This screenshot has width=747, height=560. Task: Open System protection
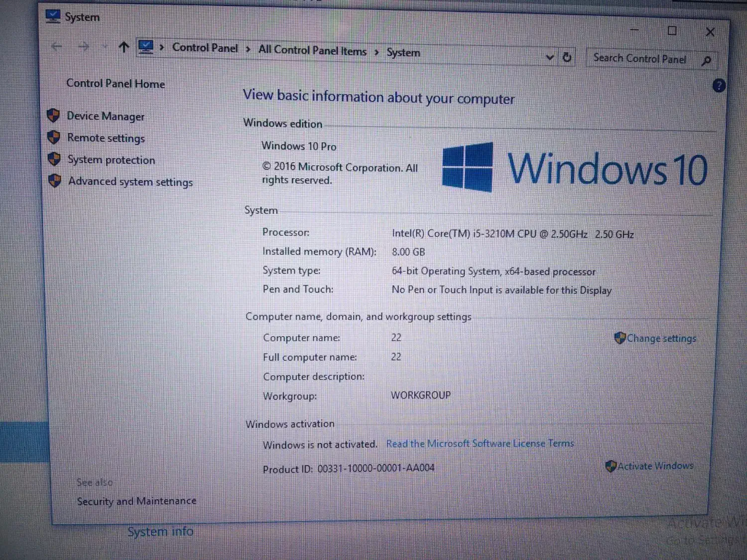pyautogui.click(x=112, y=160)
